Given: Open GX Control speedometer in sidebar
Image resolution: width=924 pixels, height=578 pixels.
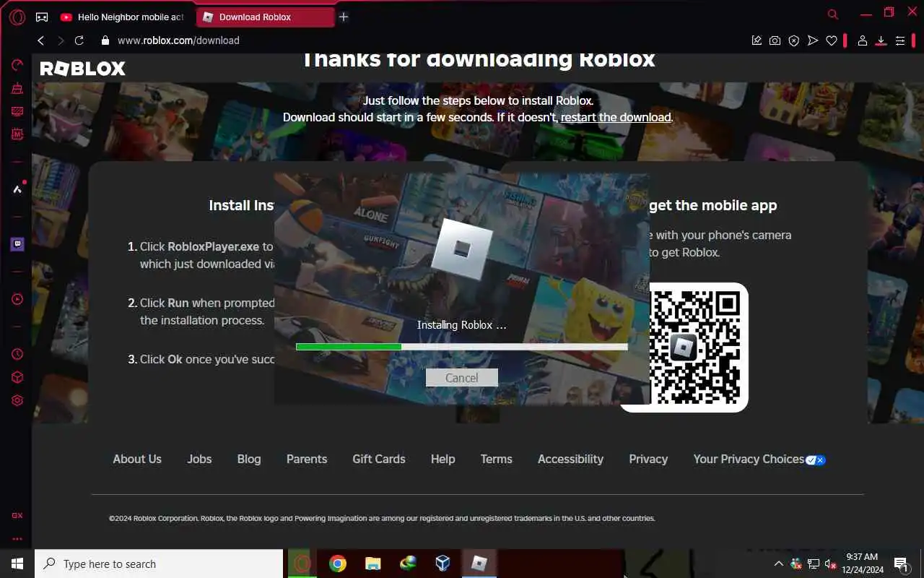Looking at the screenshot, I should (x=17, y=66).
